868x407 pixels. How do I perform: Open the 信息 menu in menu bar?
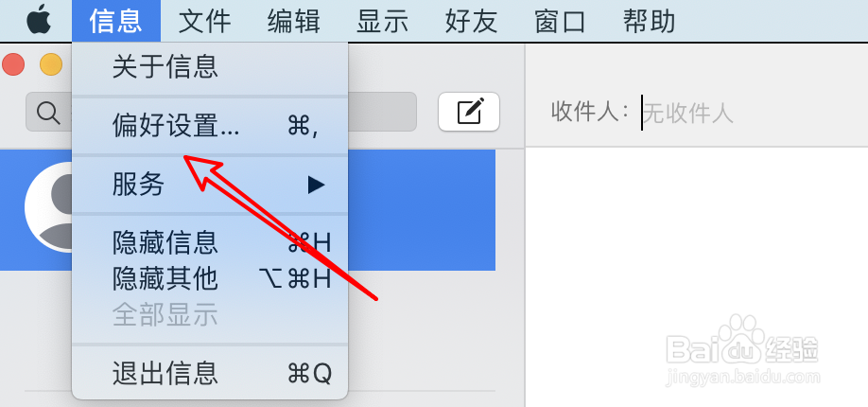[115, 21]
